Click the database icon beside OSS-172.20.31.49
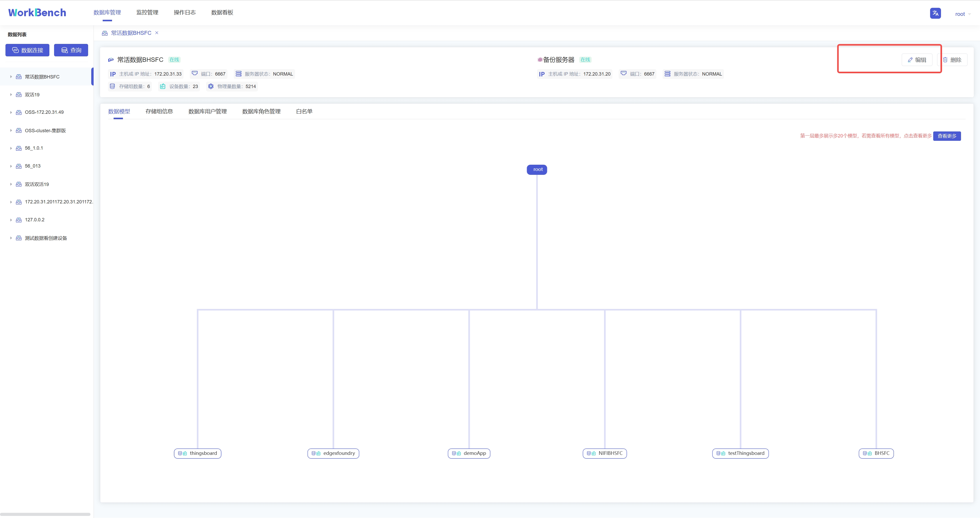The width and height of the screenshot is (980, 518). point(19,112)
